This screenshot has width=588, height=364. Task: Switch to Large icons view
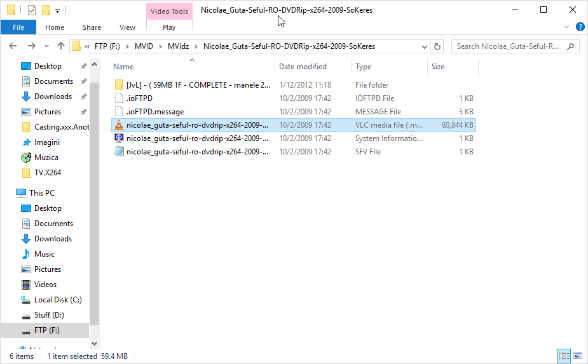coord(578,356)
